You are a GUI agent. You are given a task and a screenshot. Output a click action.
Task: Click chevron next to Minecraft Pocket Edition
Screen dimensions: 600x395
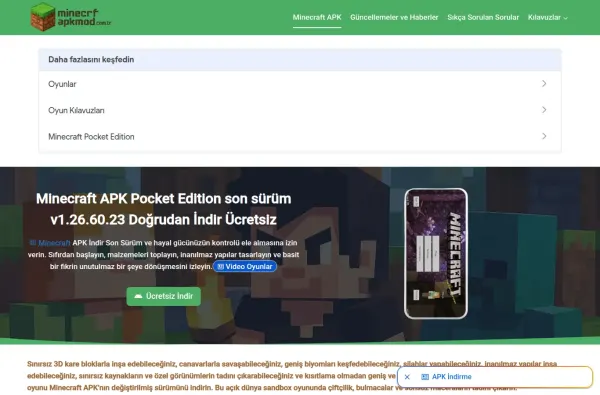tap(544, 136)
